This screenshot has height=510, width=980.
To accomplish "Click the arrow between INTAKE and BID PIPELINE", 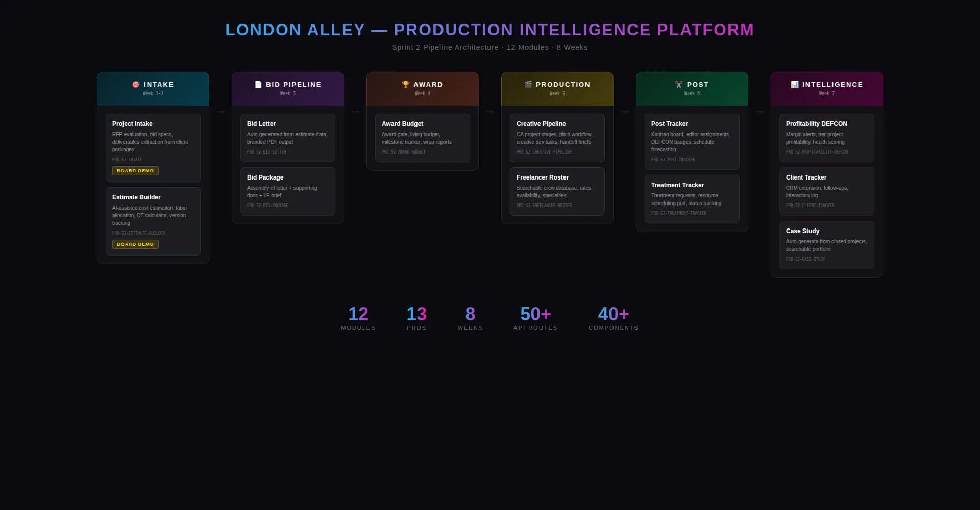I will tap(220, 112).
